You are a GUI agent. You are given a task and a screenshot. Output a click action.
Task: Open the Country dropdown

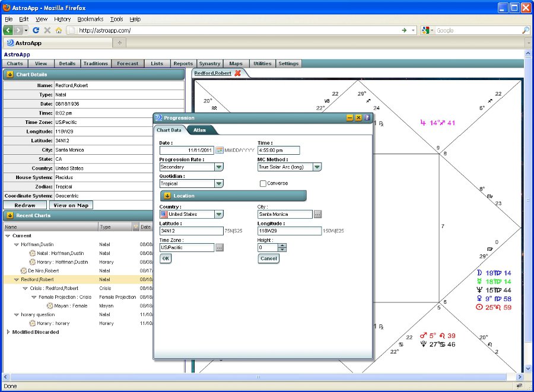pos(219,214)
